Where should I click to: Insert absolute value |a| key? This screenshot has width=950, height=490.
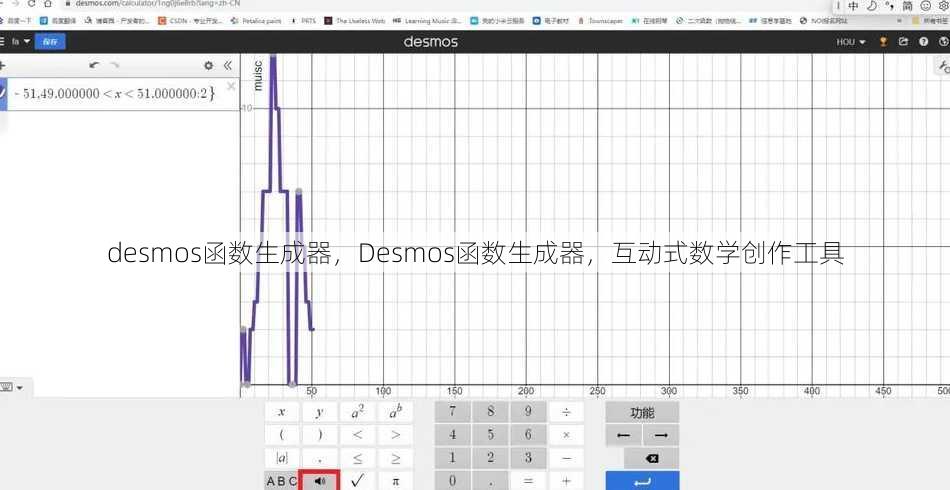(x=282, y=459)
